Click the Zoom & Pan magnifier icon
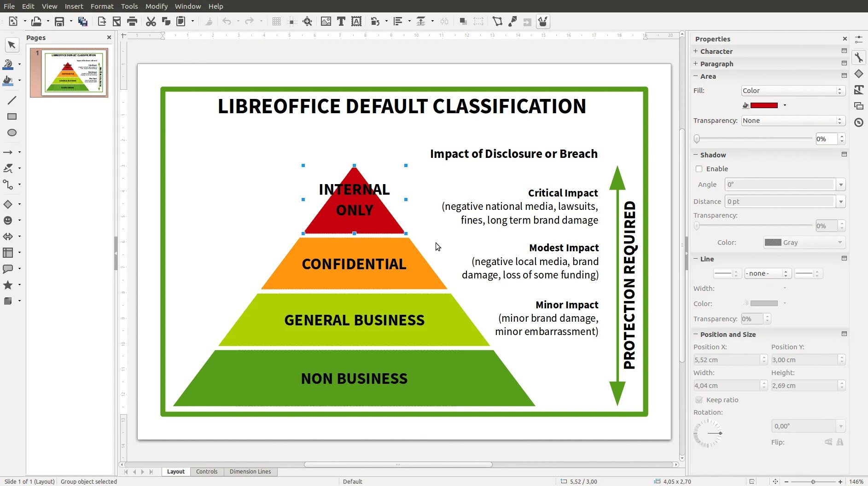The image size is (868, 486). [308, 21]
